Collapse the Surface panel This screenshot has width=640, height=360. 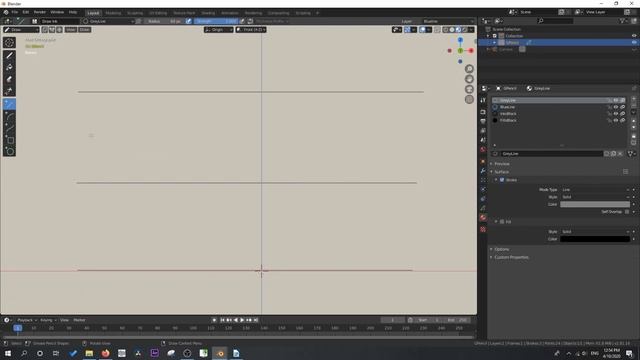pos(502,172)
